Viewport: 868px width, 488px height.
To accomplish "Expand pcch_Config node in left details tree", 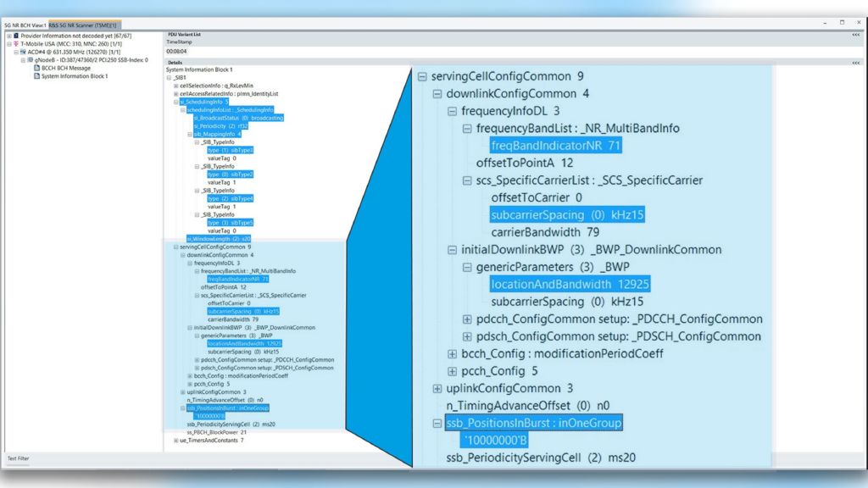I will [189, 384].
